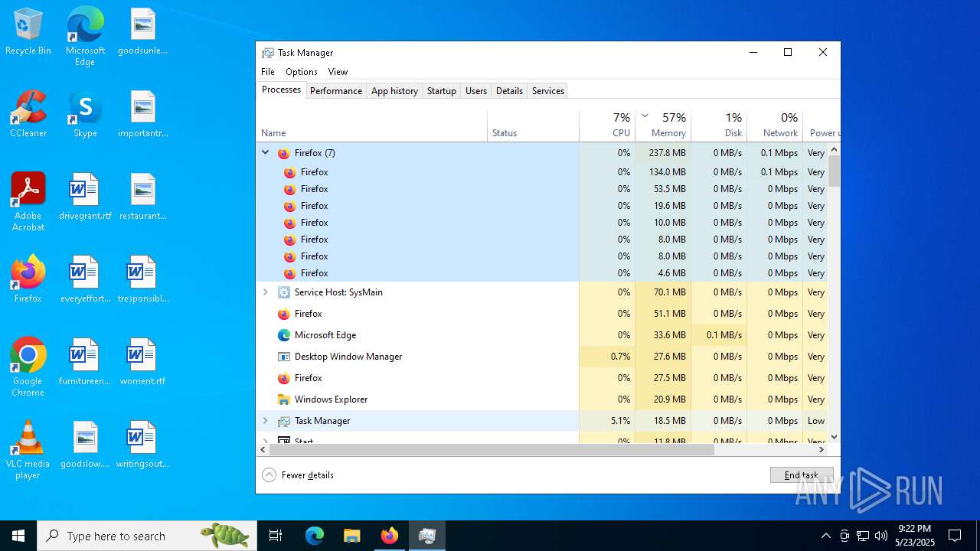Select tresponsibl document on desktop
This screenshot has width=980, height=551.
142,280
